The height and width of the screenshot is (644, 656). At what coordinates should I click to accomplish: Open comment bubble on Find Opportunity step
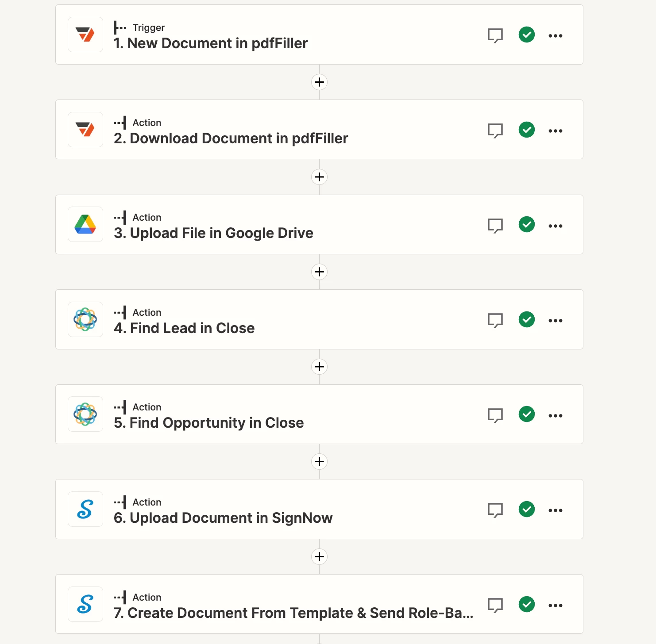click(495, 415)
